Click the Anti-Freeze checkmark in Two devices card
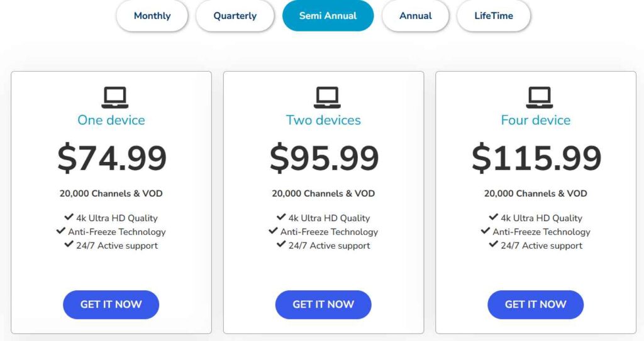Image resolution: width=644 pixels, height=341 pixels. (273, 231)
